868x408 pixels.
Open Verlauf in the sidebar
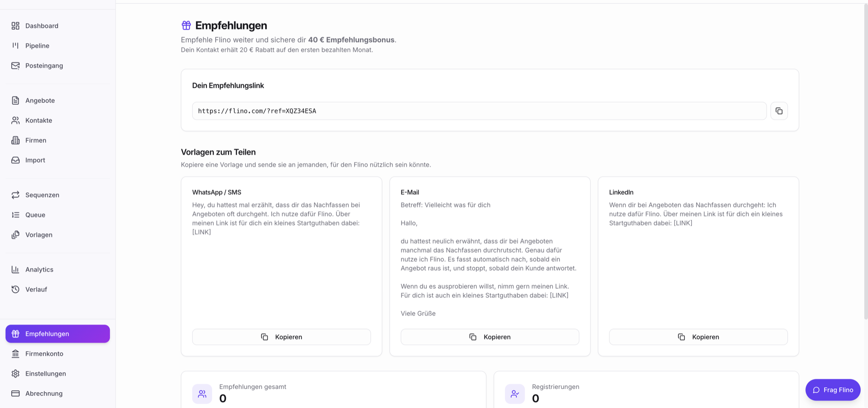coord(58,289)
